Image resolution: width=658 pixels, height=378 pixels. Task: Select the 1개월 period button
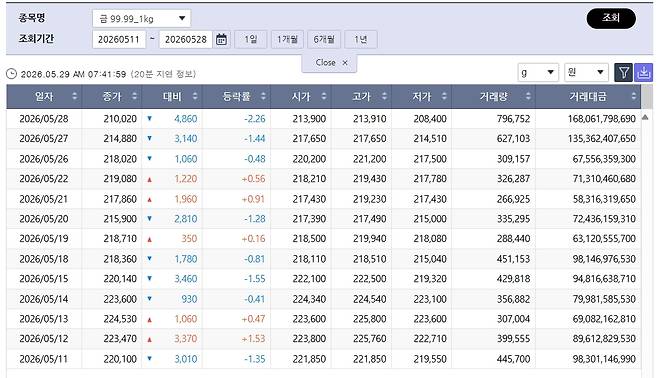[x=287, y=39]
